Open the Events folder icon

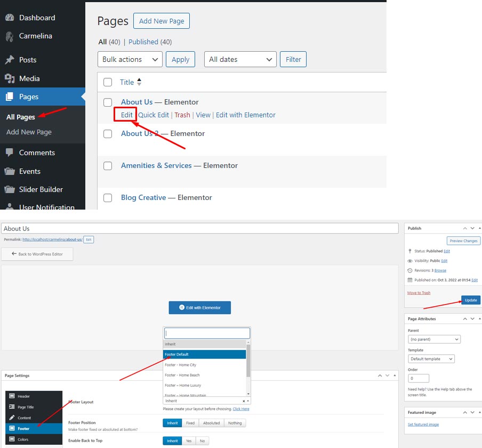pos(10,171)
